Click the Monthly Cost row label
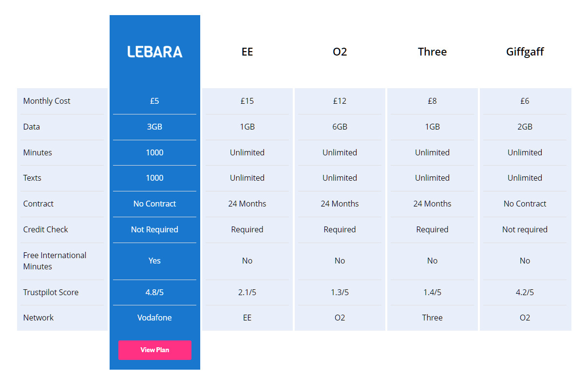The image size is (588, 376). tap(47, 101)
